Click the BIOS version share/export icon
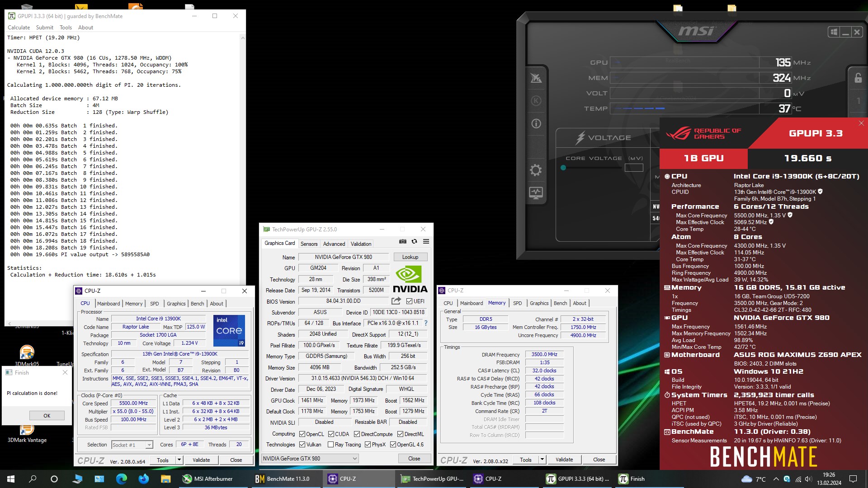Screen dimensions: 868x488 396,301
